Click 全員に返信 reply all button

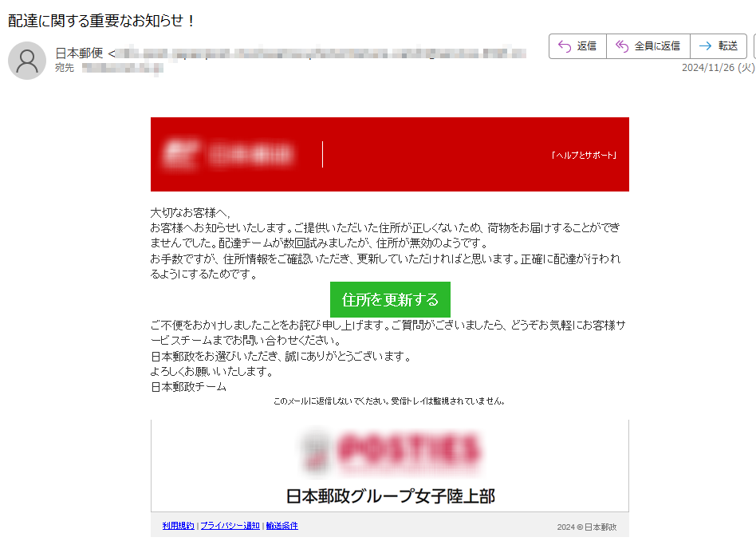pyautogui.click(x=648, y=46)
